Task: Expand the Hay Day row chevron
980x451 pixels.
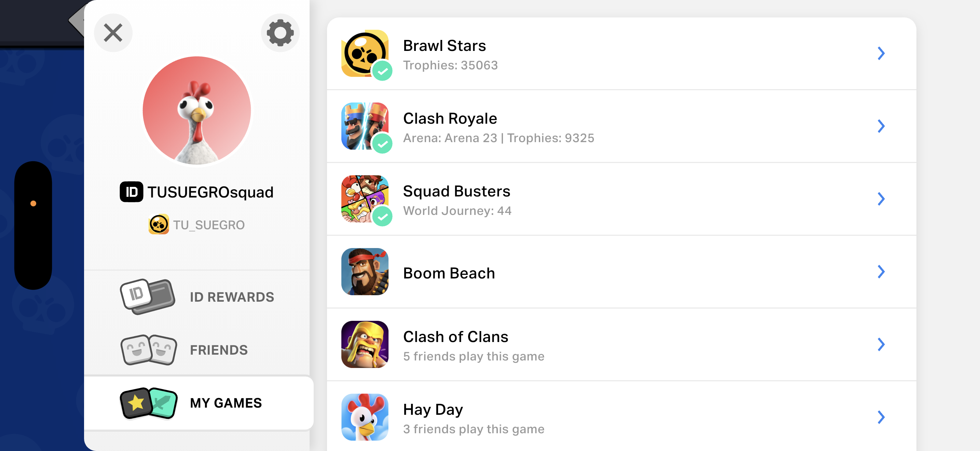Action: pyautogui.click(x=881, y=417)
